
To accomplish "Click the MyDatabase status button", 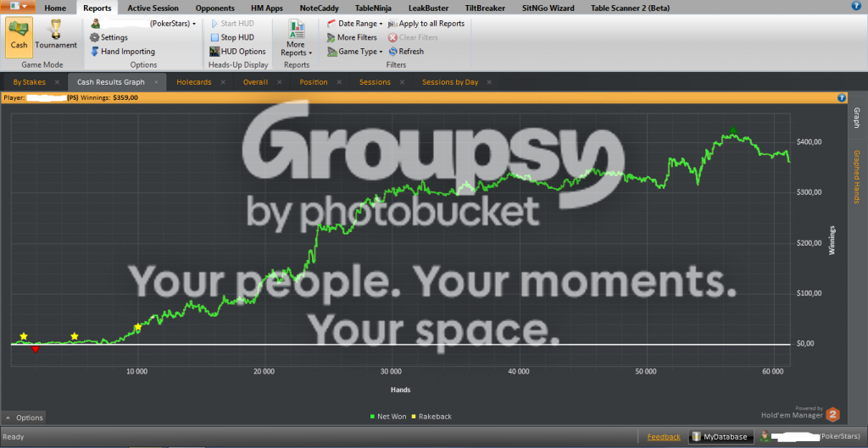I will (x=721, y=437).
